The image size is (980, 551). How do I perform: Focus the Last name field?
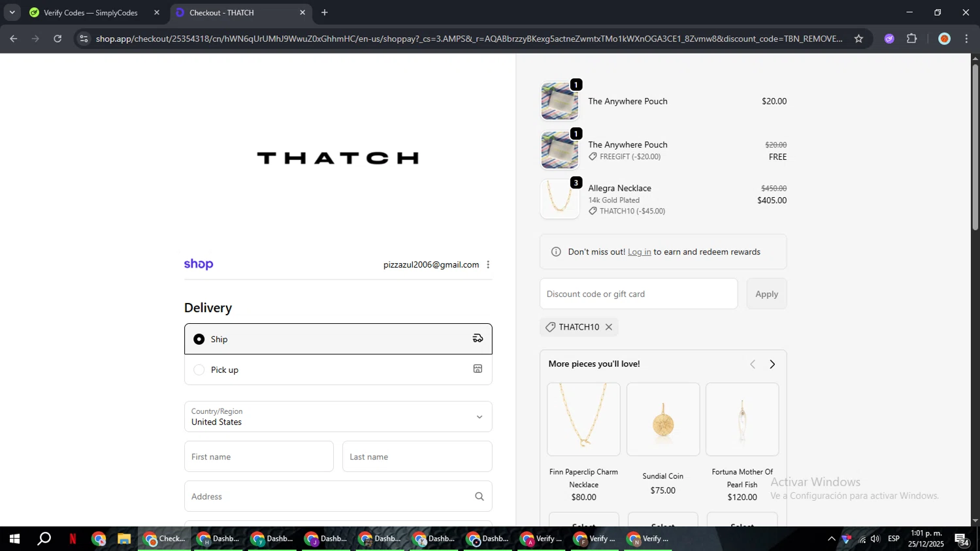click(417, 456)
